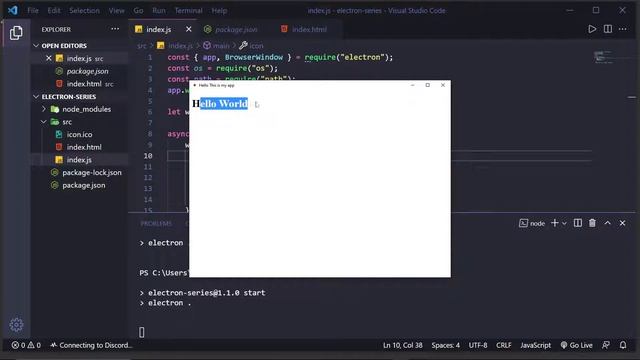Close the Electron app window
The height and width of the screenshot is (360, 640).
[443, 85]
